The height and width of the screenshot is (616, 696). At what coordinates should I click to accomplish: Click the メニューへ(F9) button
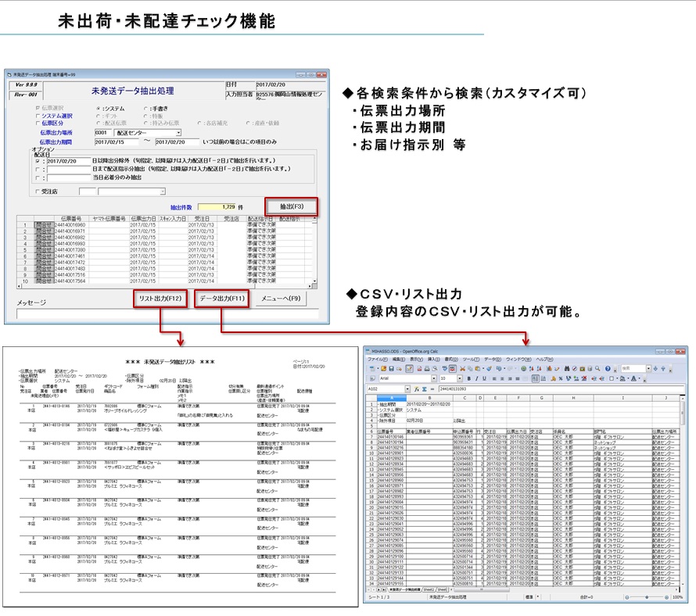tap(281, 299)
